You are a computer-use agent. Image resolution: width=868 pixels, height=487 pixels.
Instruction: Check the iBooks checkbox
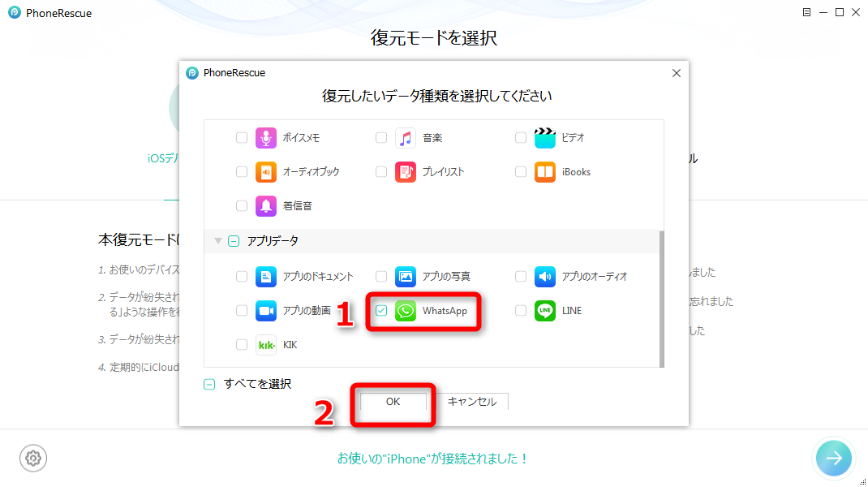coord(520,172)
